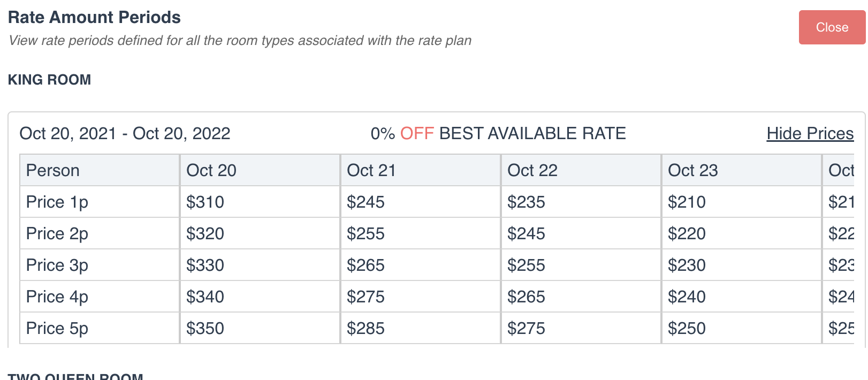Image resolution: width=868 pixels, height=380 pixels.
Task: Click the rate plan description subtitle text
Action: pos(240,40)
